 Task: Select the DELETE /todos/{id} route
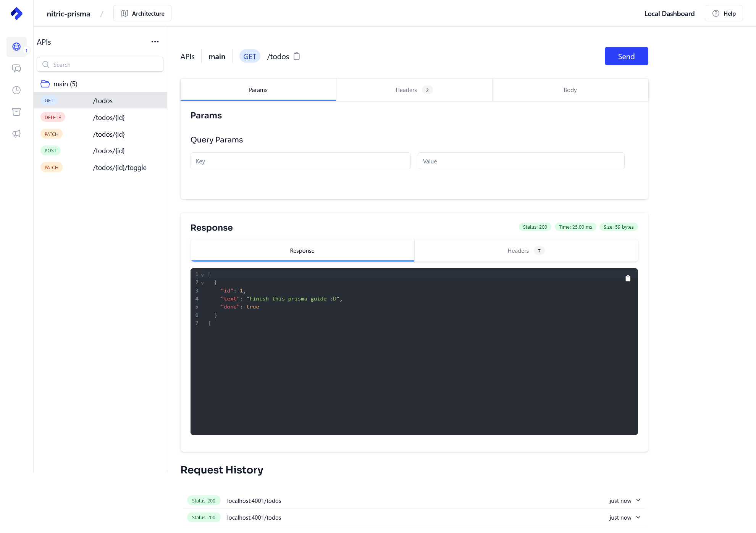[x=100, y=117]
